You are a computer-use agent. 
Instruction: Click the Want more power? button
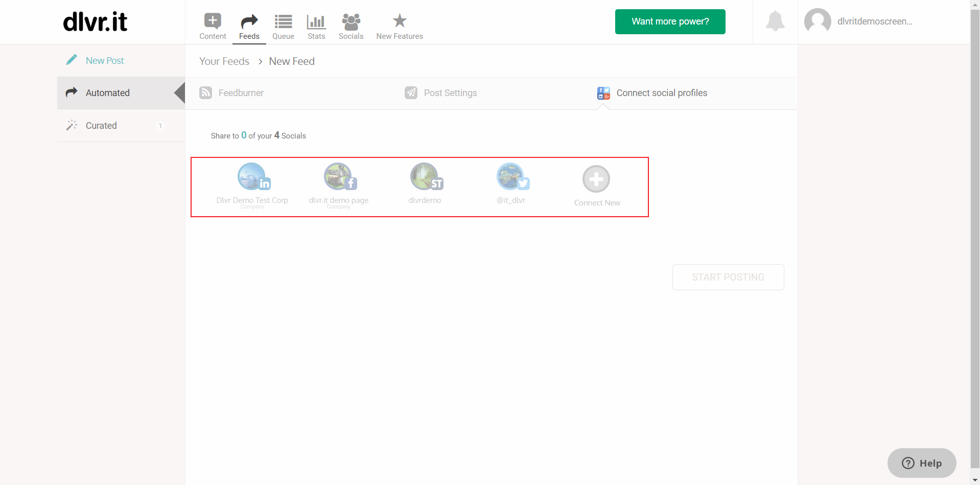[670, 21]
